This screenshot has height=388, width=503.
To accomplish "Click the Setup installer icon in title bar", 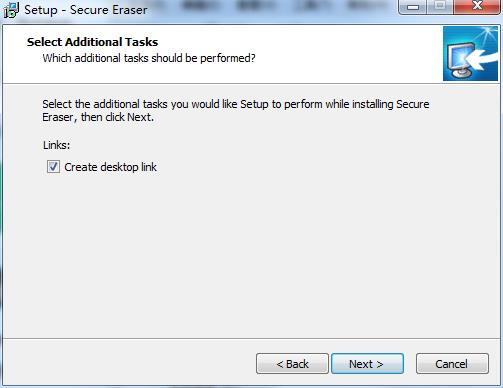I will coord(11,10).
